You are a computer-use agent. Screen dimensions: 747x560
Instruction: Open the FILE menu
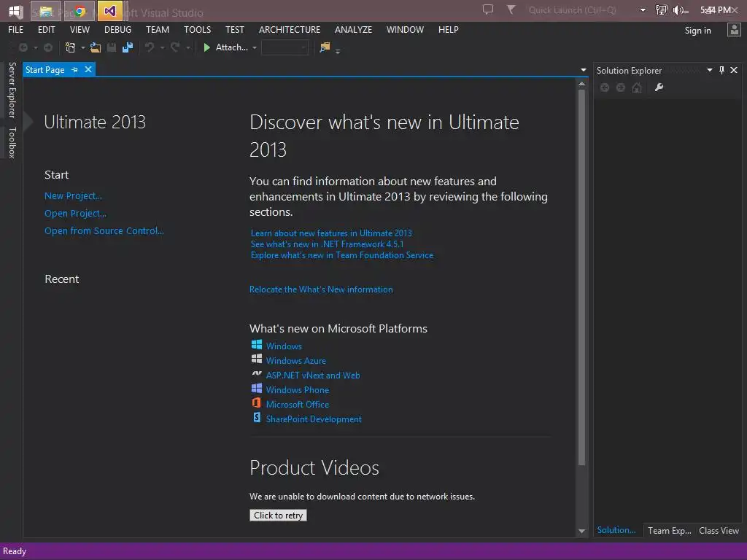(x=16, y=29)
